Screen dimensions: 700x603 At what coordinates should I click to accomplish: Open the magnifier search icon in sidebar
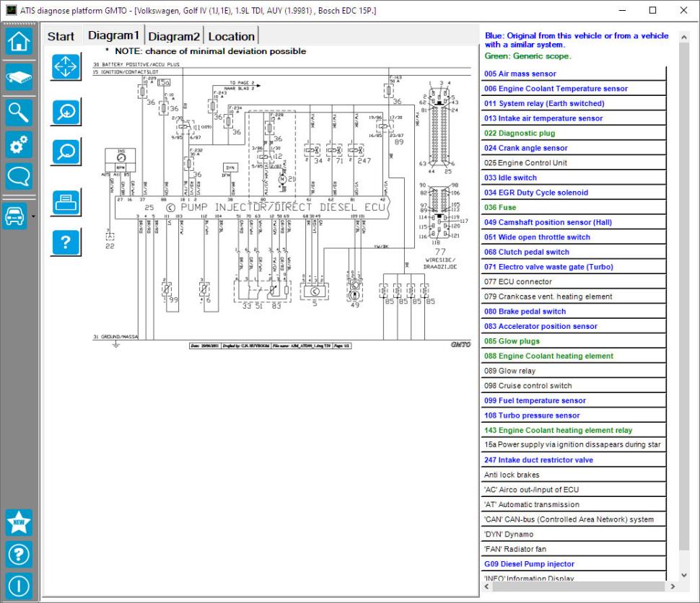[x=19, y=113]
